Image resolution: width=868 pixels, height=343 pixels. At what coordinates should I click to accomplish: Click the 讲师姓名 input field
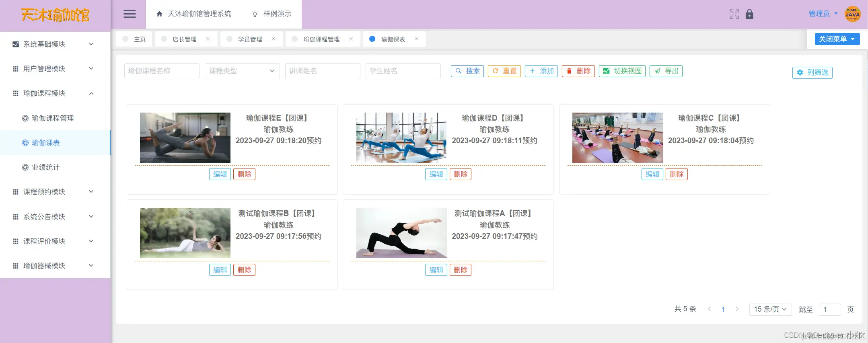[323, 71]
